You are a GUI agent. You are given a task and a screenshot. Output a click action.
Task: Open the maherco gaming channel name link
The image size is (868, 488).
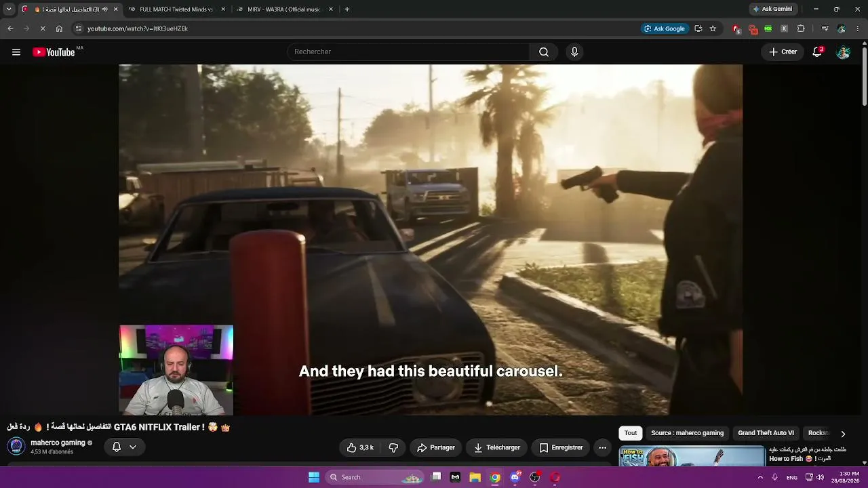[58, 443]
